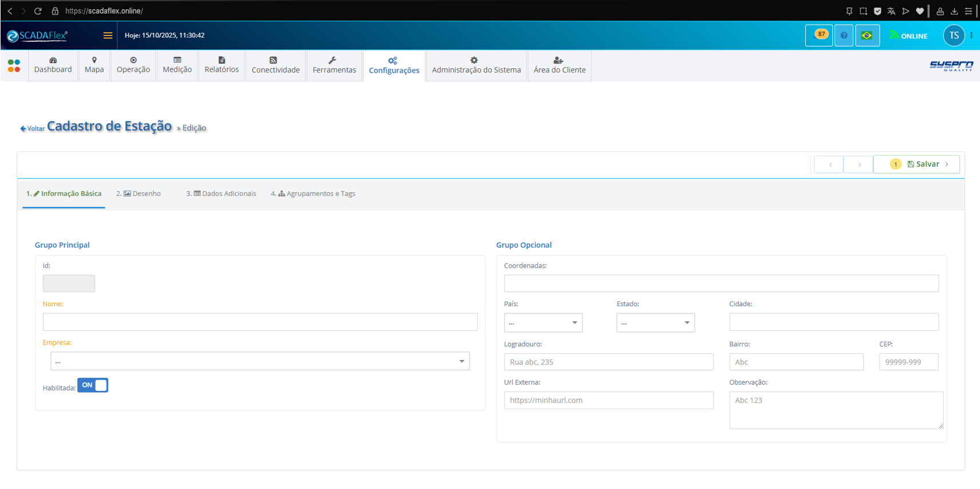The height and width of the screenshot is (489, 980).
Task: Click the notifications badge showing 87
Action: 819,36
